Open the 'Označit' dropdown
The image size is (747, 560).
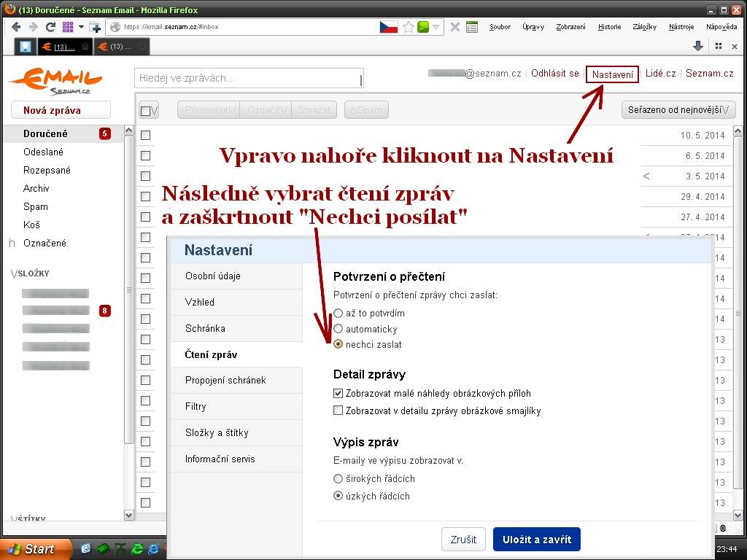266,111
